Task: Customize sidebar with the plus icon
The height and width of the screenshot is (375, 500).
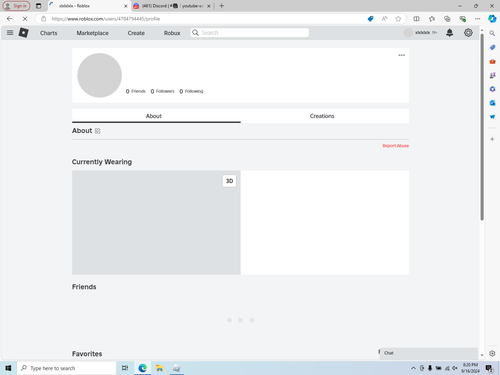Action: pos(492,139)
